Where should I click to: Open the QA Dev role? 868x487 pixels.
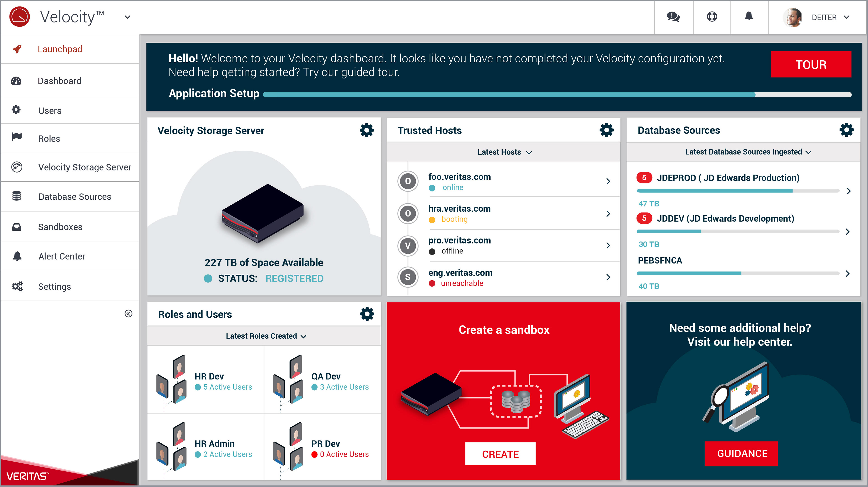pos(325,377)
